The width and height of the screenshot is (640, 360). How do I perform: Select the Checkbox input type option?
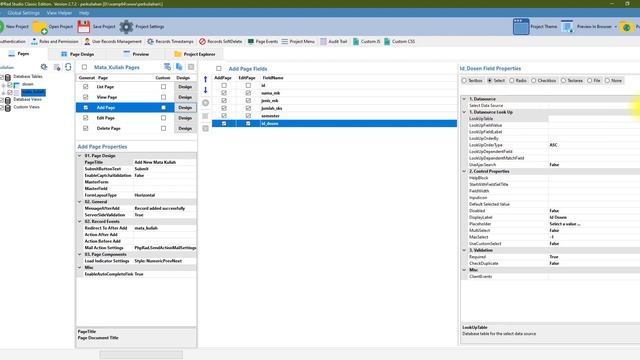tap(544, 80)
